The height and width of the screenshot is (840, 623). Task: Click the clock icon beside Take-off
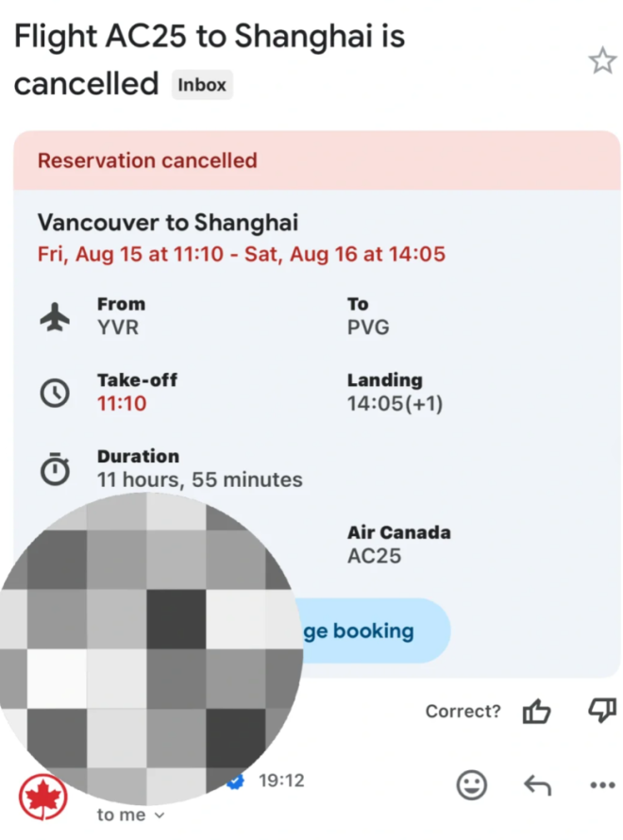55,394
